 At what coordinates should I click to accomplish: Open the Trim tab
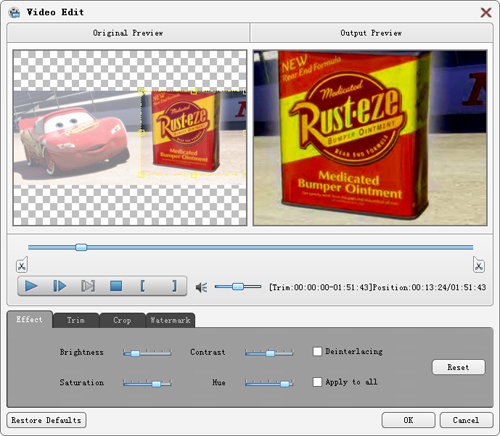tap(76, 320)
